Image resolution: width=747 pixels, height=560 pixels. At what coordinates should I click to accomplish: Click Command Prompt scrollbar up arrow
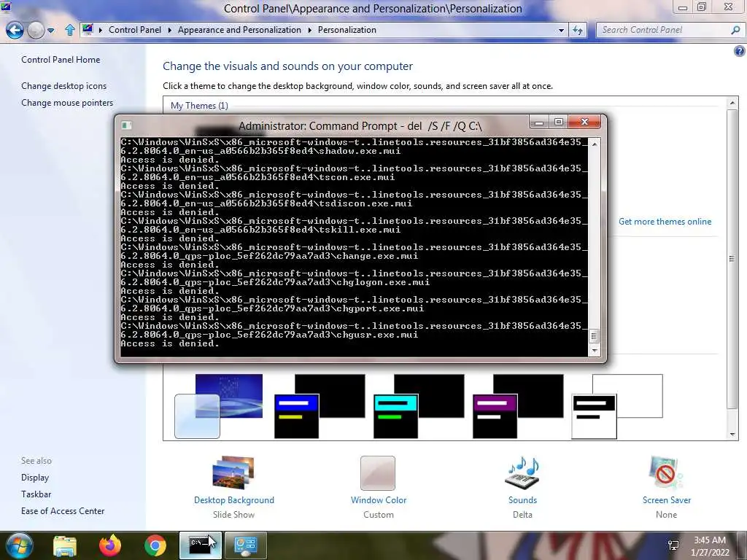pyautogui.click(x=594, y=144)
